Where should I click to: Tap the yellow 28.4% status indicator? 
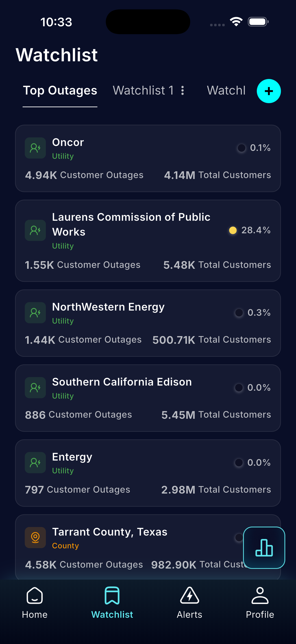pyautogui.click(x=233, y=230)
